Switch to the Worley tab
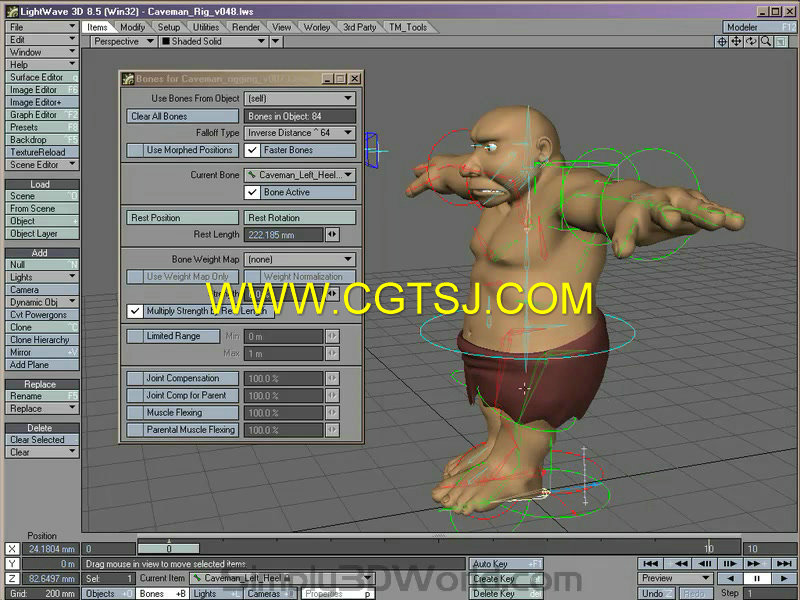The height and width of the screenshot is (600, 800). point(316,27)
